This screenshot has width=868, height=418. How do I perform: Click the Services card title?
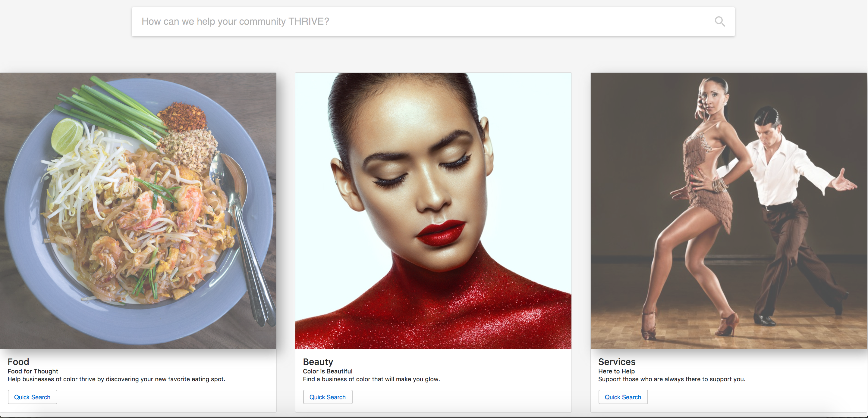click(617, 362)
